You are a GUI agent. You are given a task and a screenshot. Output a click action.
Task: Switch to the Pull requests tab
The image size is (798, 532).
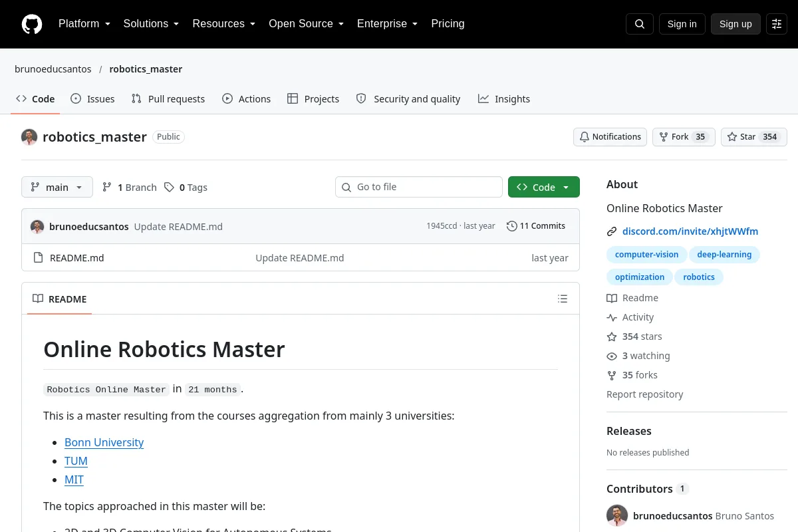point(168,99)
